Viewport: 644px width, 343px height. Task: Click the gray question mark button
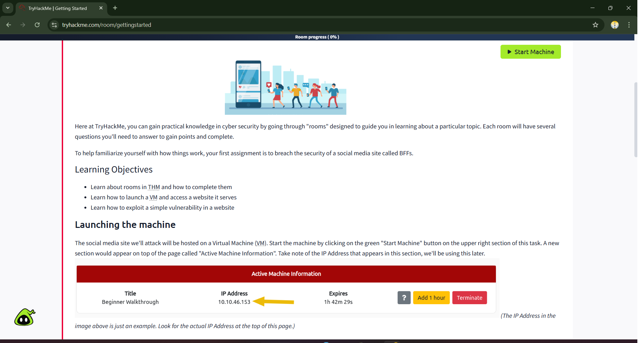click(x=404, y=298)
